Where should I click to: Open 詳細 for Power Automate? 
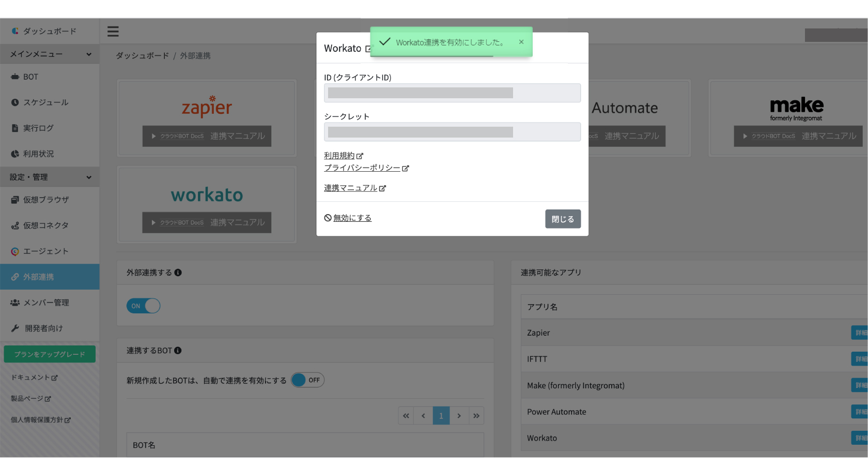point(860,412)
